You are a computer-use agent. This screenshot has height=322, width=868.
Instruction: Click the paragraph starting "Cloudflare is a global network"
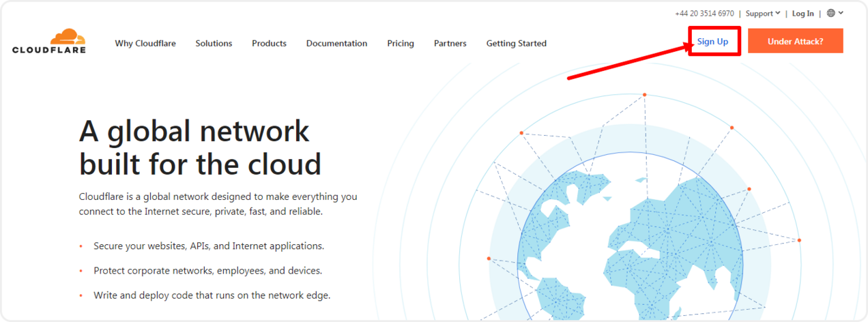[x=218, y=204]
